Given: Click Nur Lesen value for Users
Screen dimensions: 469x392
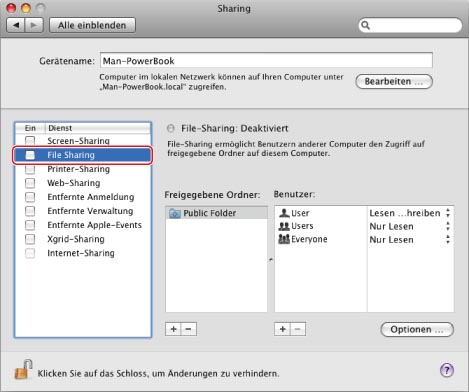Looking at the screenshot, I should (x=391, y=226).
